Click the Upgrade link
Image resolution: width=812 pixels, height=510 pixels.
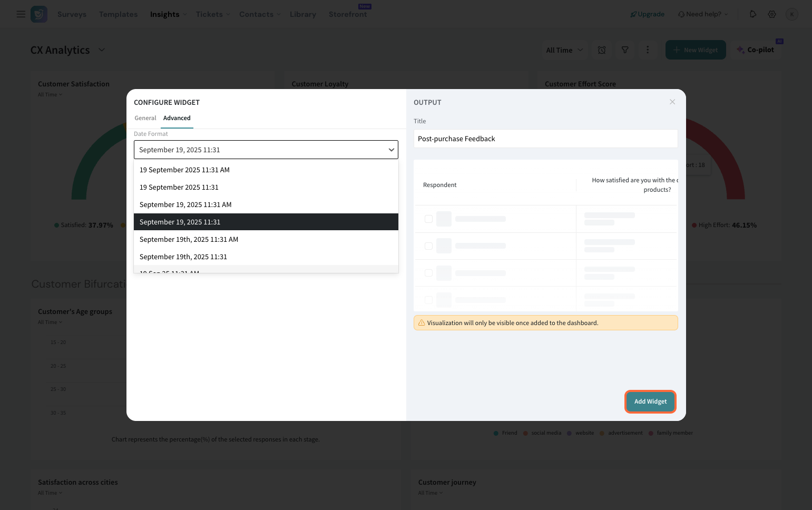(647, 14)
